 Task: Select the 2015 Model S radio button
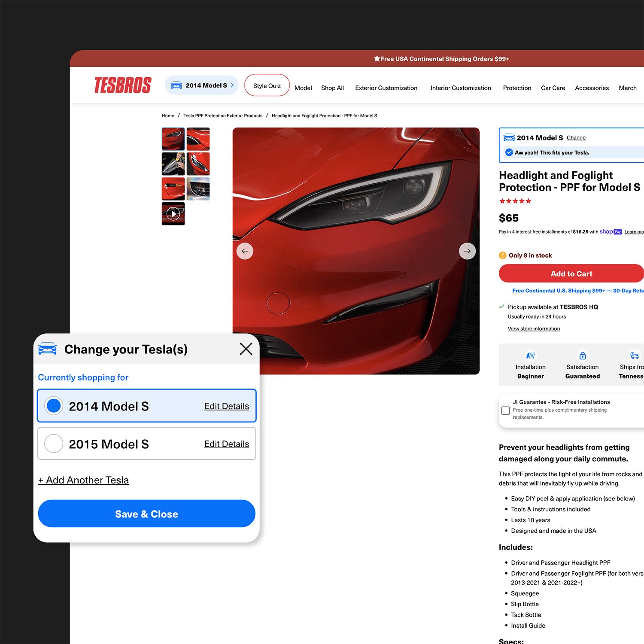click(54, 444)
